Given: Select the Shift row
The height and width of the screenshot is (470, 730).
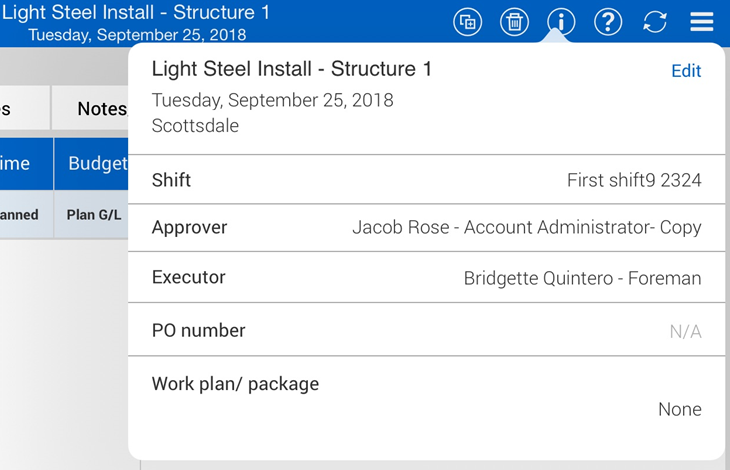Looking at the screenshot, I should tap(426, 180).
